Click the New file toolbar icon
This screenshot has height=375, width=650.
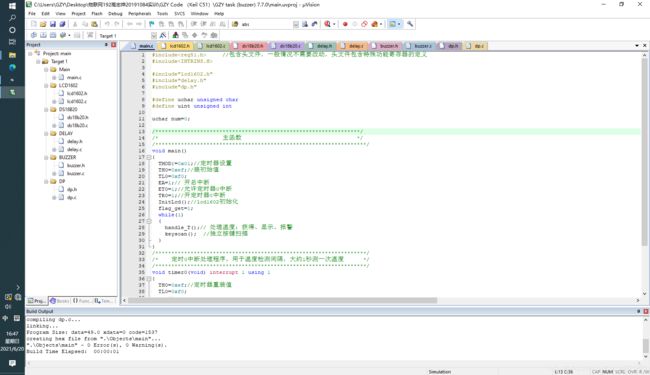coord(34,24)
